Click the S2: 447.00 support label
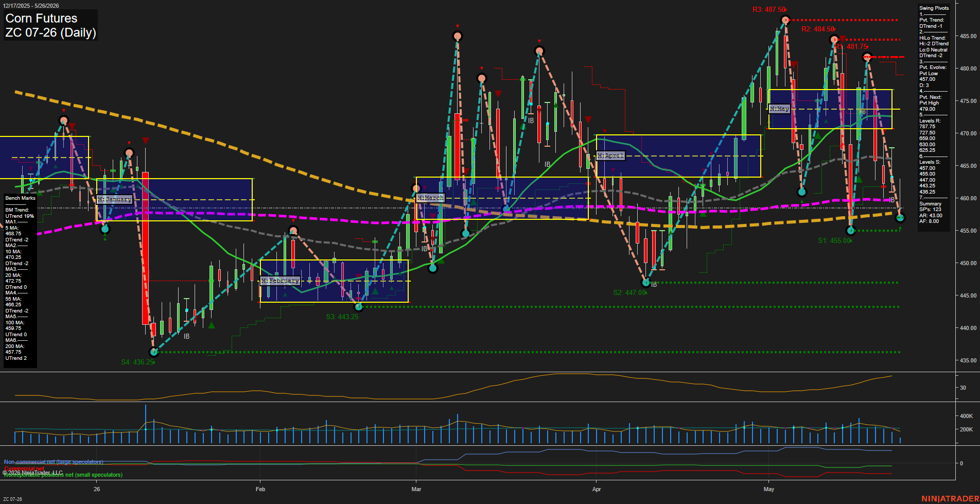Image resolution: width=980 pixels, height=504 pixels. 629,292
